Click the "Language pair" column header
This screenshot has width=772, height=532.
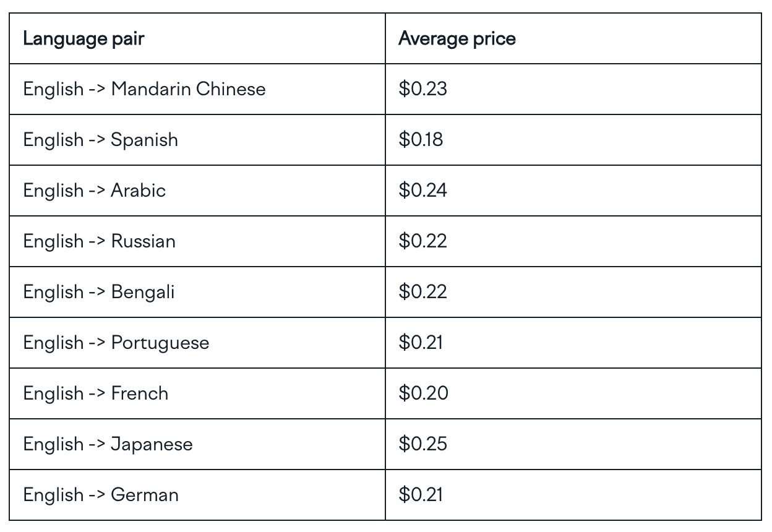[84, 39]
